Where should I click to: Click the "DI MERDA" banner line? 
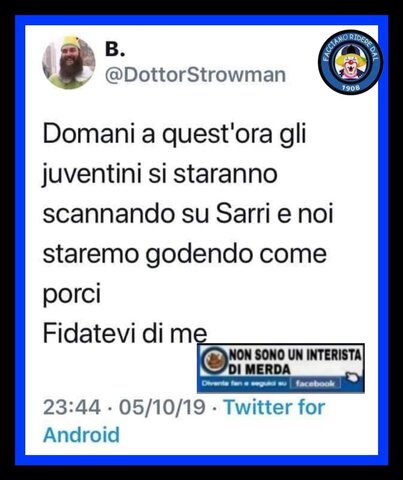[x=259, y=369]
